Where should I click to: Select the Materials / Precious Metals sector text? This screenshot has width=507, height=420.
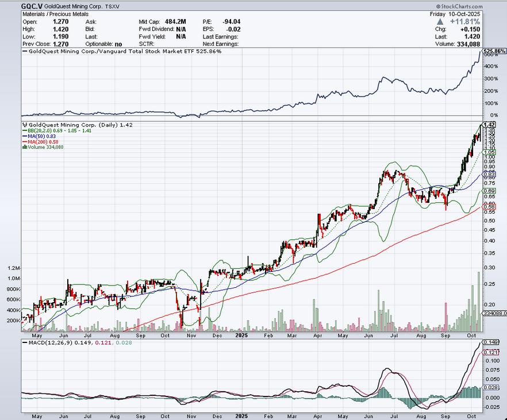tap(55, 14)
